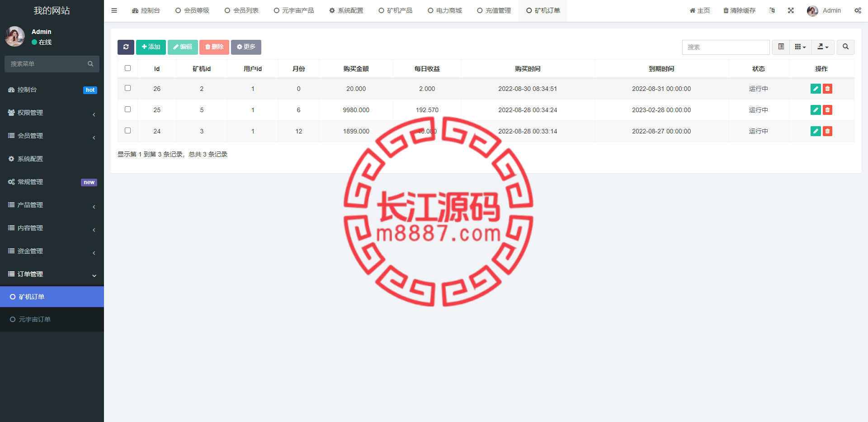Image resolution: width=868 pixels, height=422 pixels.
Task: Open the top-right settings cogs icon
Action: [x=858, y=10]
